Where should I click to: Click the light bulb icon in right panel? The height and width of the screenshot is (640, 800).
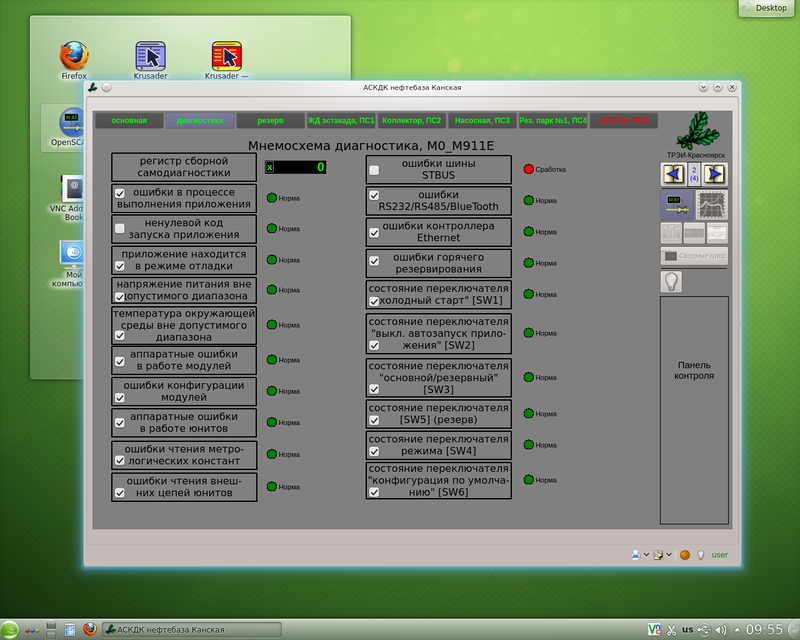click(671, 282)
